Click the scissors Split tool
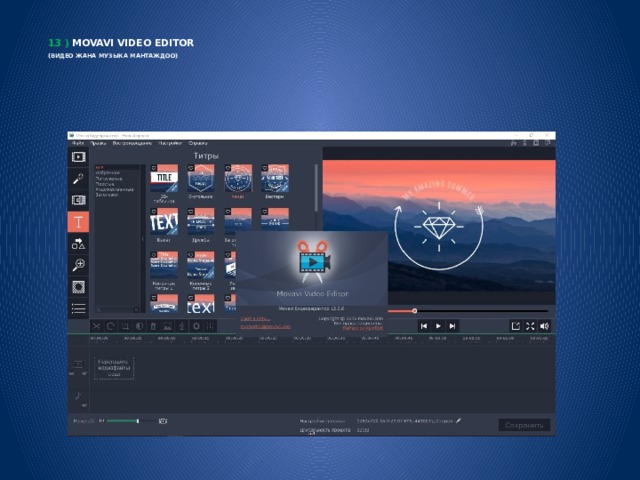The height and width of the screenshot is (480, 640). 97,326
